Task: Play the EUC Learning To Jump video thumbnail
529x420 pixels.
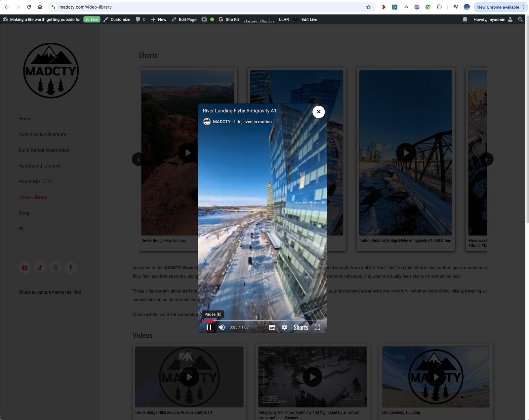Action: click(x=436, y=377)
